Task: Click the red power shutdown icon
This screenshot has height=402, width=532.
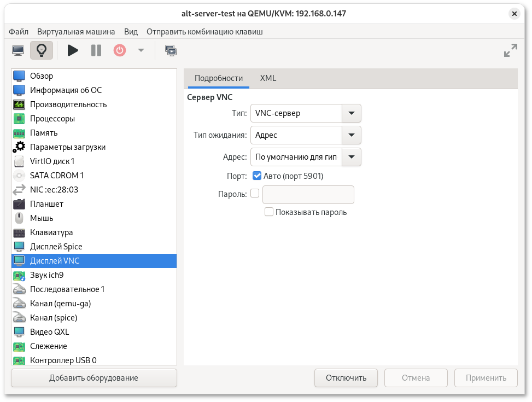Action: click(120, 51)
